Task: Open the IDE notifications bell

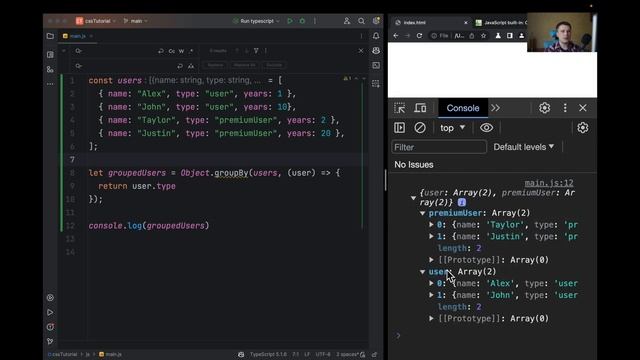Action: pos(376,36)
